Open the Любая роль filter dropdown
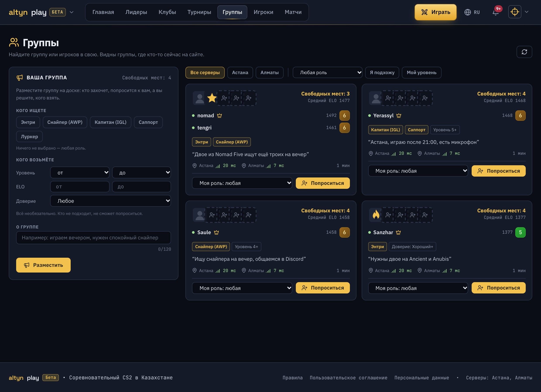The height and width of the screenshot is (392, 541). click(x=327, y=72)
